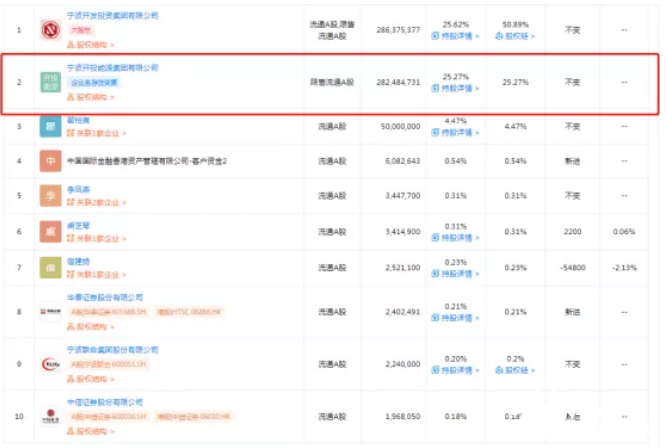
Task: Click the 宁波联合集团 company logo
Action: (51, 364)
